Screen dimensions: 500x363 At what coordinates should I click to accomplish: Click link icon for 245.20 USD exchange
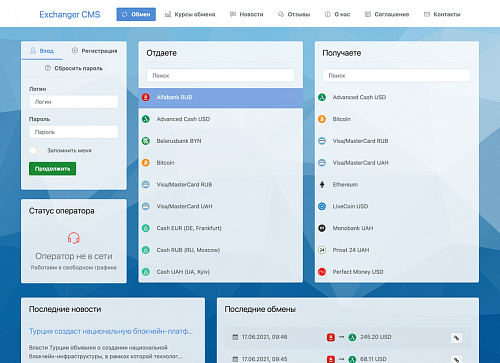coord(456,338)
